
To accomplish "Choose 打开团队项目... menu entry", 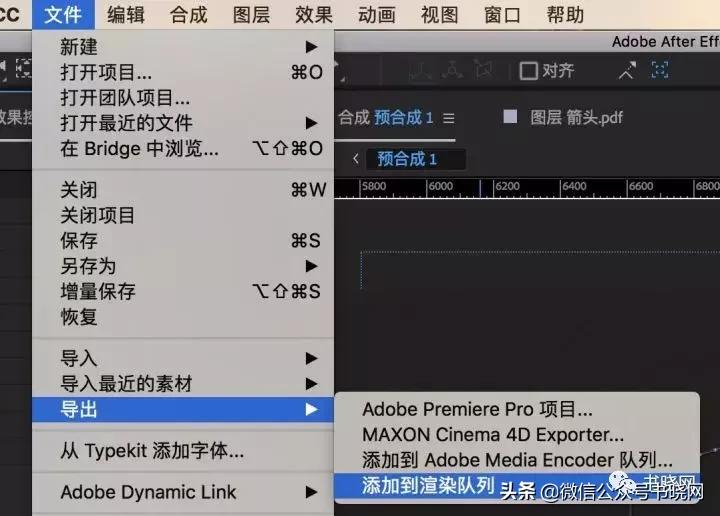I will pos(183,97).
